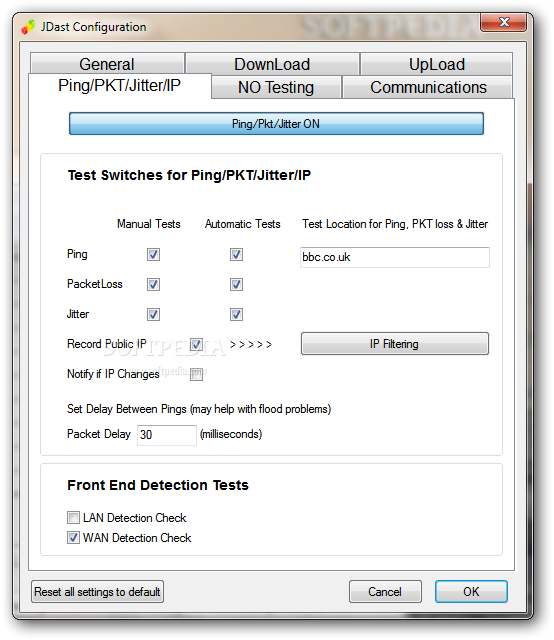
Task: Open the Communications tab
Action: point(428,87)
